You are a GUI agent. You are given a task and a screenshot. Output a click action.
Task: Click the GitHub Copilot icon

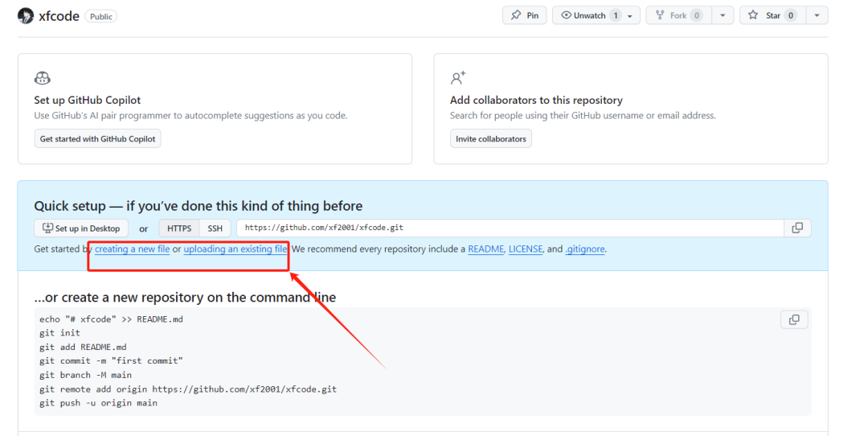[42, 78]
